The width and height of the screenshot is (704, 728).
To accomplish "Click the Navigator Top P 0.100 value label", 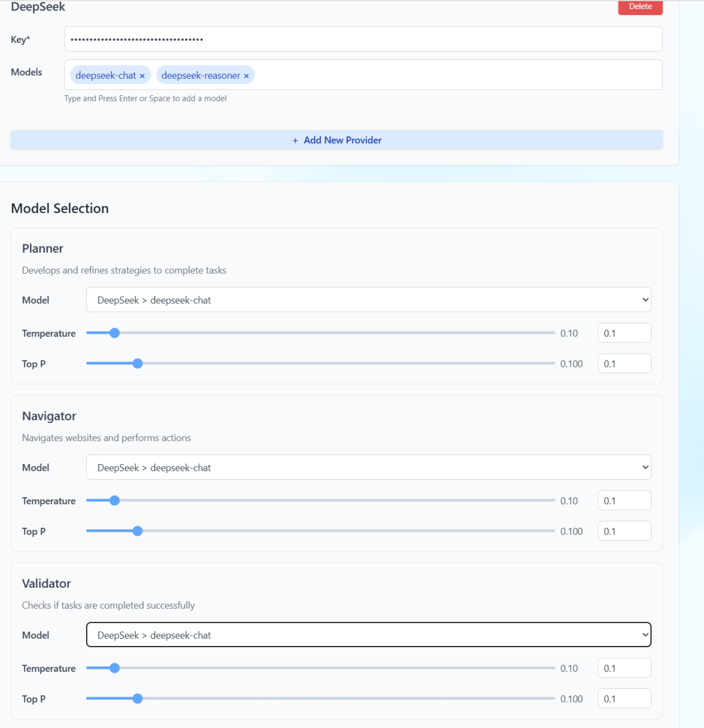I will [x=571, y=532].
